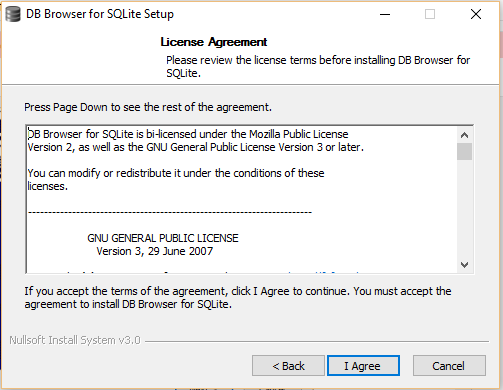The image size is (503, 390).
Task: Click the License Agreement header title
Action: [x=214, y=42]
